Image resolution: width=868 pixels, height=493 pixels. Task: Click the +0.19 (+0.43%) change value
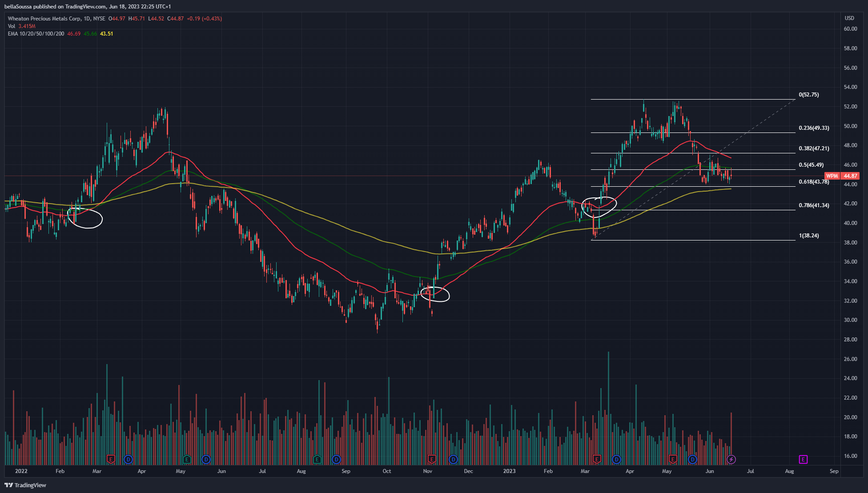(x=204, y=19)
